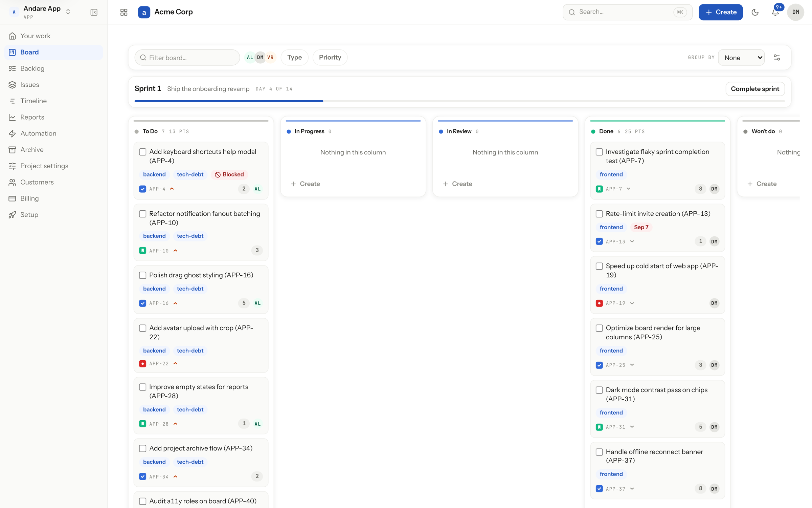This screenshot has width=812, height=508.
Task: Click the backend tag on APP-10
Action: pos(154,236)
